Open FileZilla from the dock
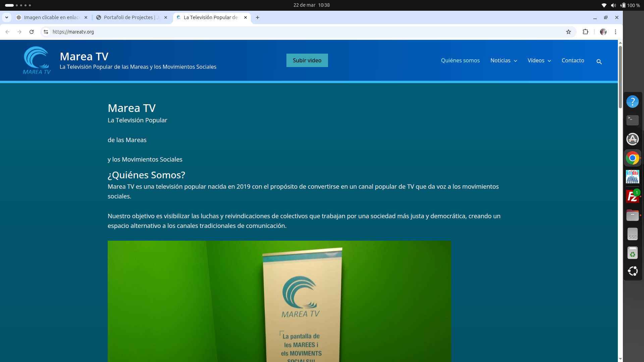Viewport: 644px width, 362px height. tap(633, 196)
